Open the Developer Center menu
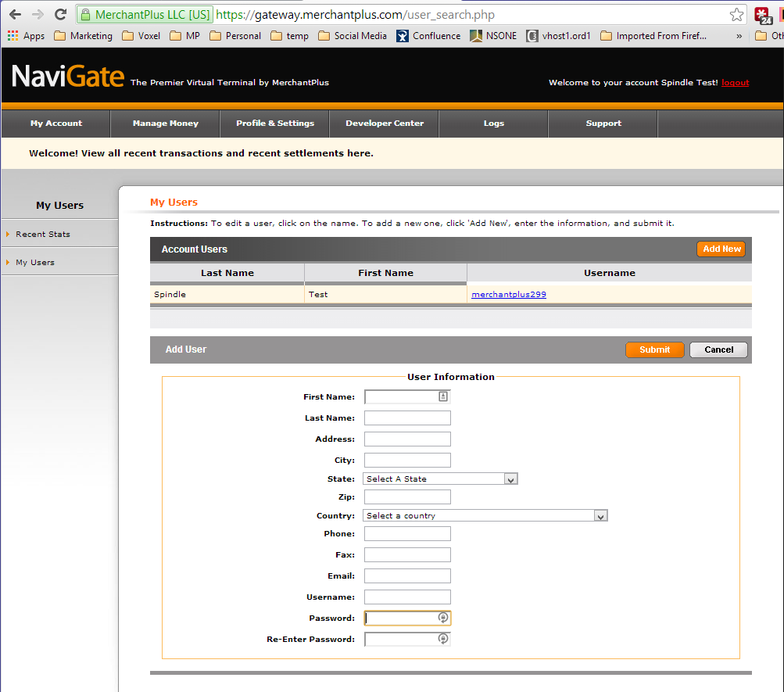 pos(385,123)
